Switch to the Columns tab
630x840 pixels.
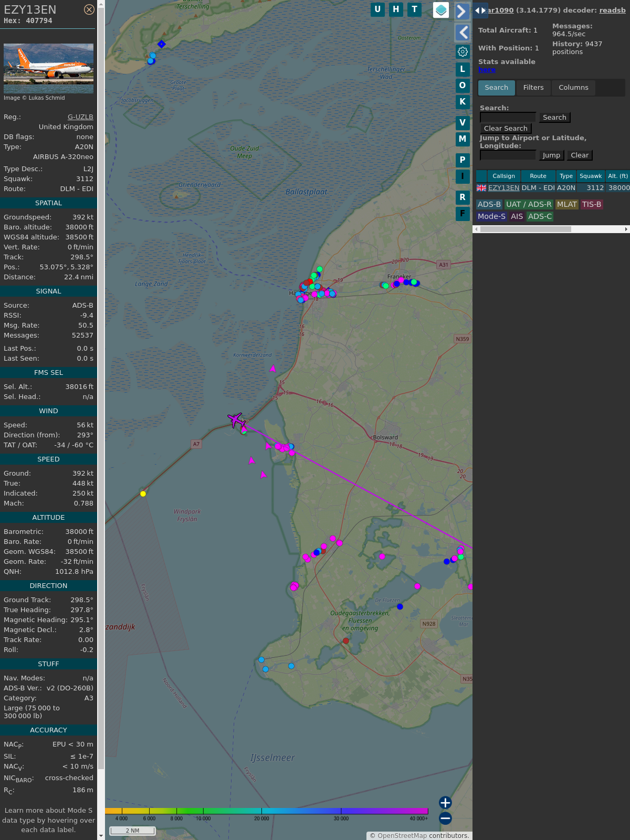(573, 88)
